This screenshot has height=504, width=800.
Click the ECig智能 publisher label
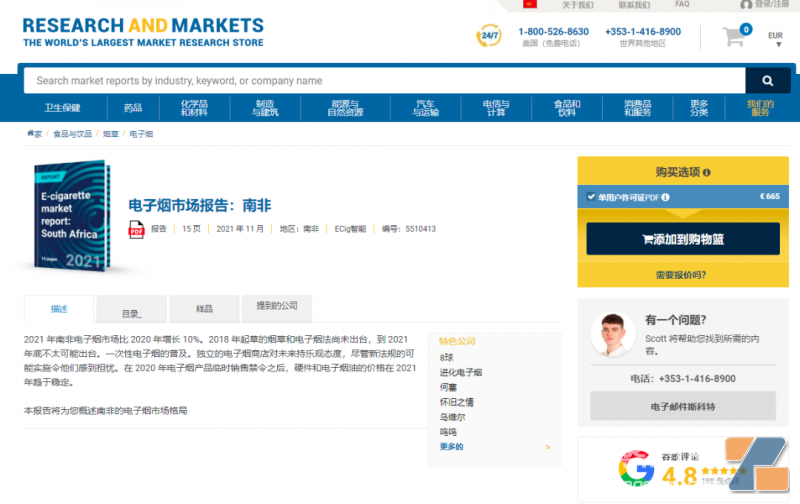pos(350,229)
